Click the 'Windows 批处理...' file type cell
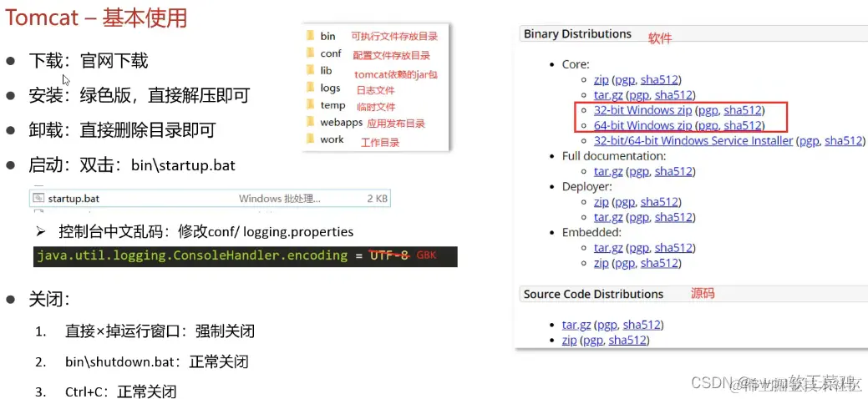This screenshot has height=399, width=868. 280,198
